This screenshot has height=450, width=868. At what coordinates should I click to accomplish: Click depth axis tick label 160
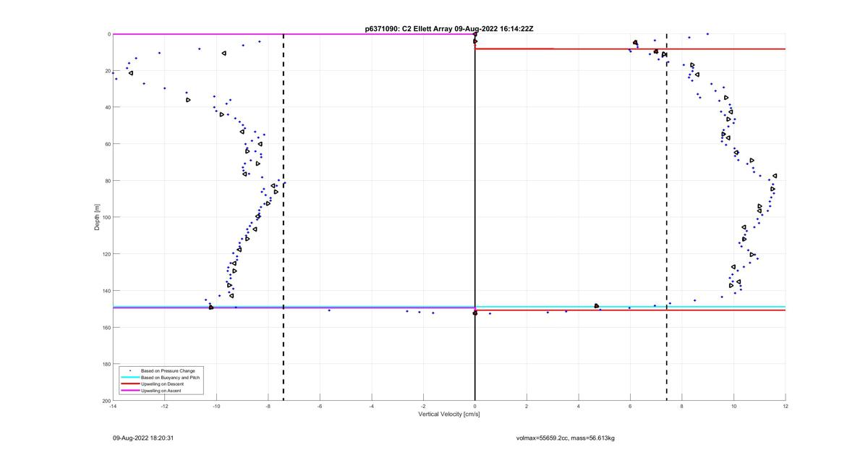tap(106, 327)
